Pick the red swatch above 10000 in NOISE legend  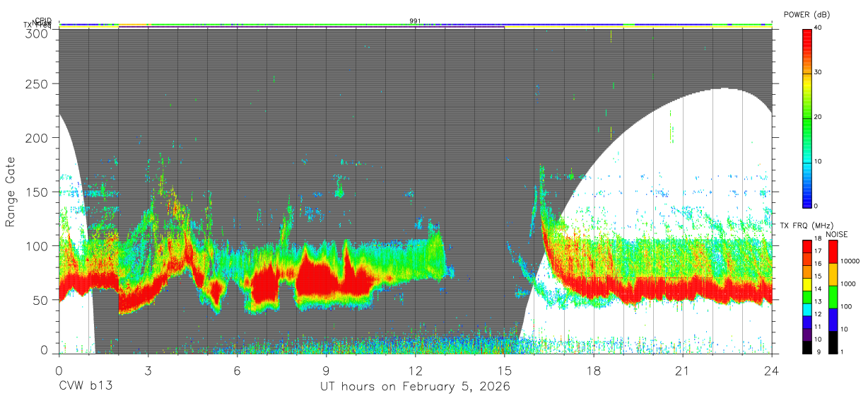(833, 252)
